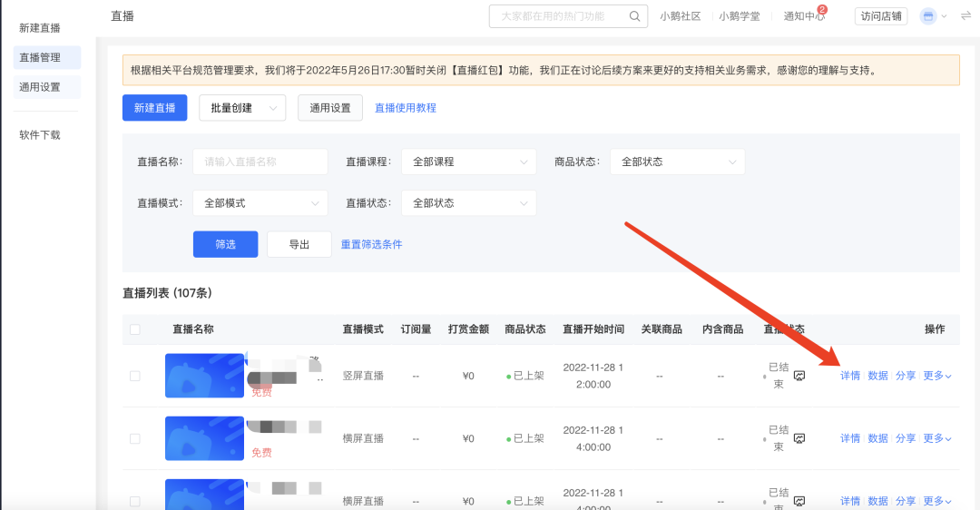This screenshot has height=510, width=980.
Task: Open the 直播课程 全部课程 dropdown
Action: 469,162
